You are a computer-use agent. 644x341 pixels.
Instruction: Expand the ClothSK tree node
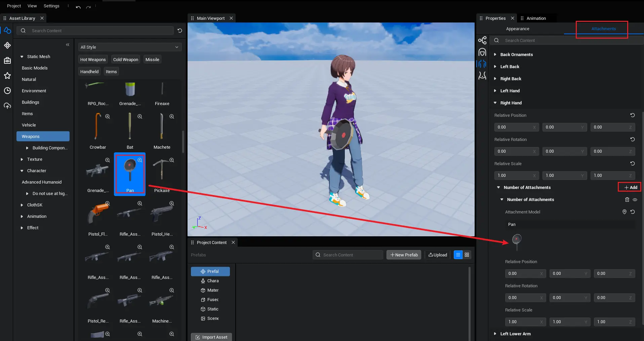pyautogui.click(x=22, y=205)
